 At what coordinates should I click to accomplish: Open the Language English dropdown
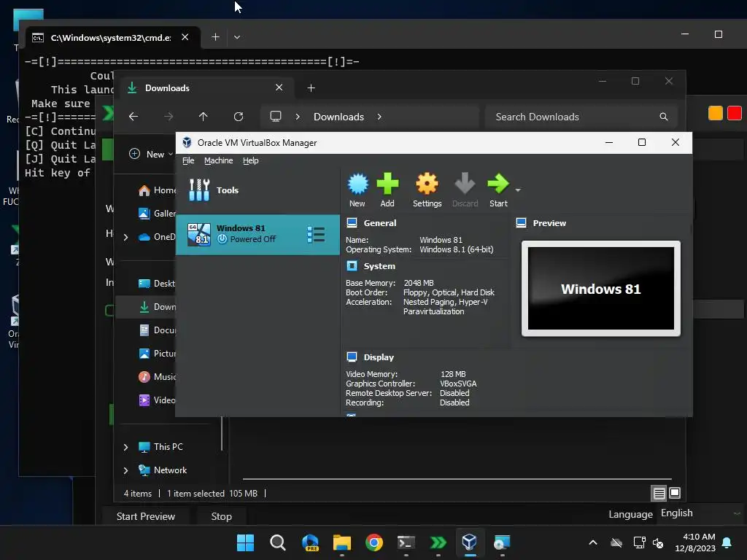pyautogui.click(x=700, y=513)
